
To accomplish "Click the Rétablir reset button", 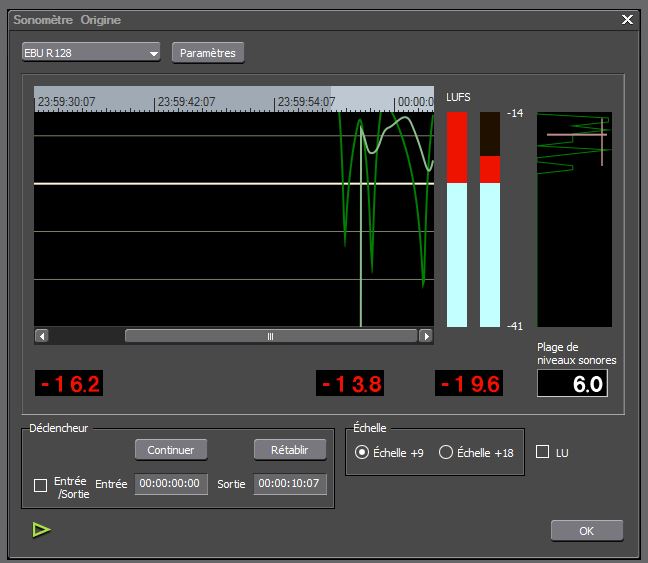I will 290,450.
